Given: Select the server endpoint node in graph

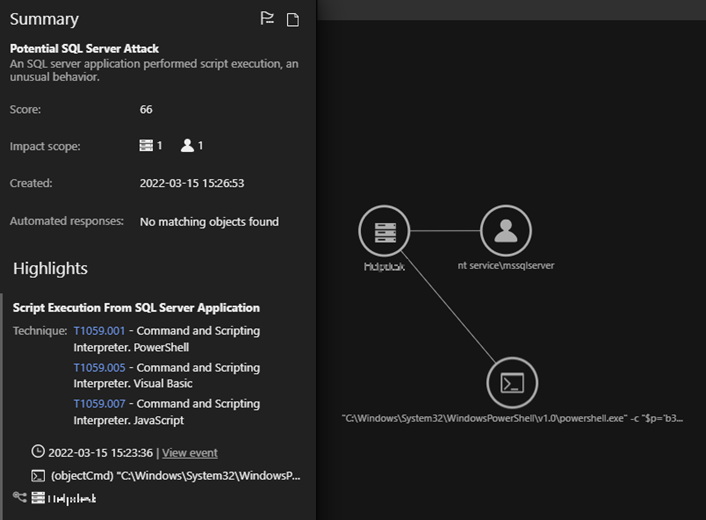Looking at the screenshot, I should [x=384, y=231].
